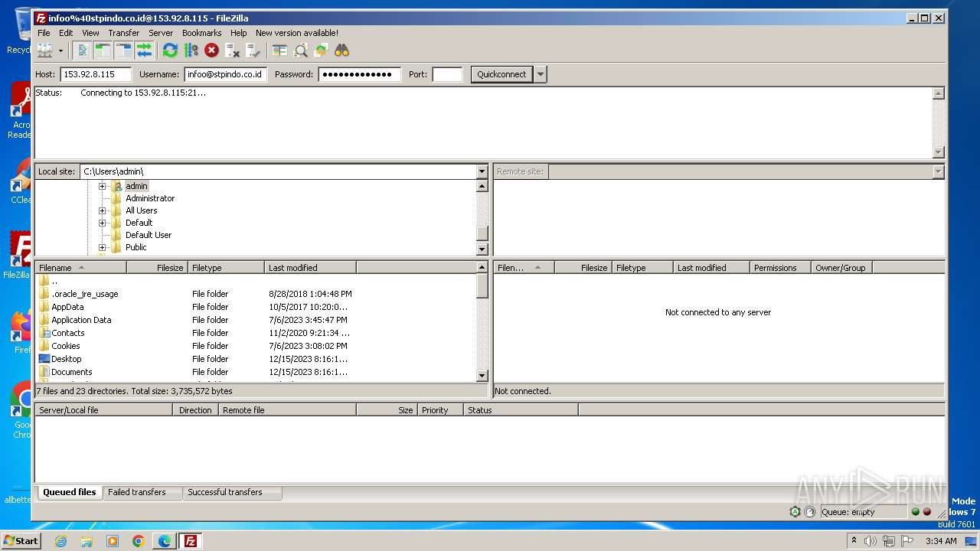Click the colored table comparison icon
The width and height of the screenshot is (980, 551).
point(279,51)
